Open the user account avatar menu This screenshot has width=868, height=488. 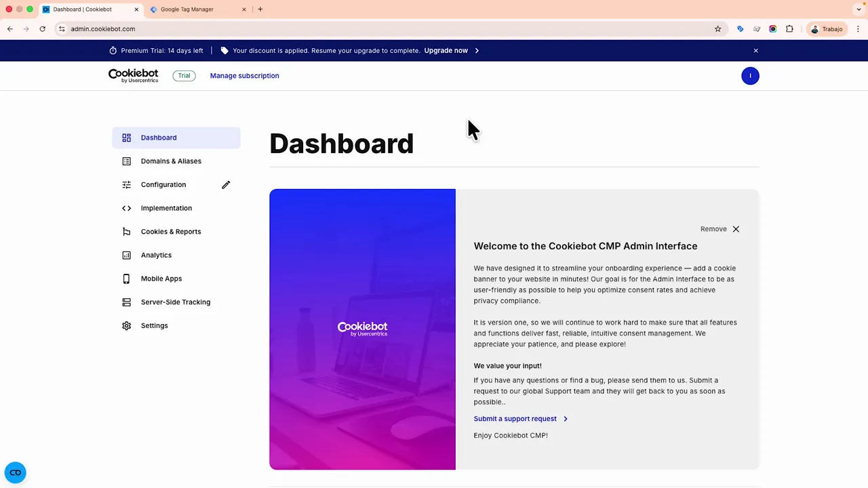coord(750,76)
